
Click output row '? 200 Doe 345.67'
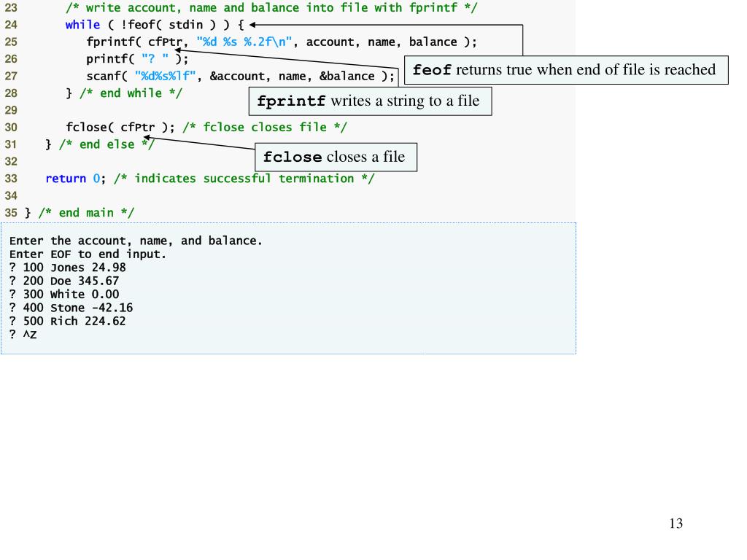64,281
